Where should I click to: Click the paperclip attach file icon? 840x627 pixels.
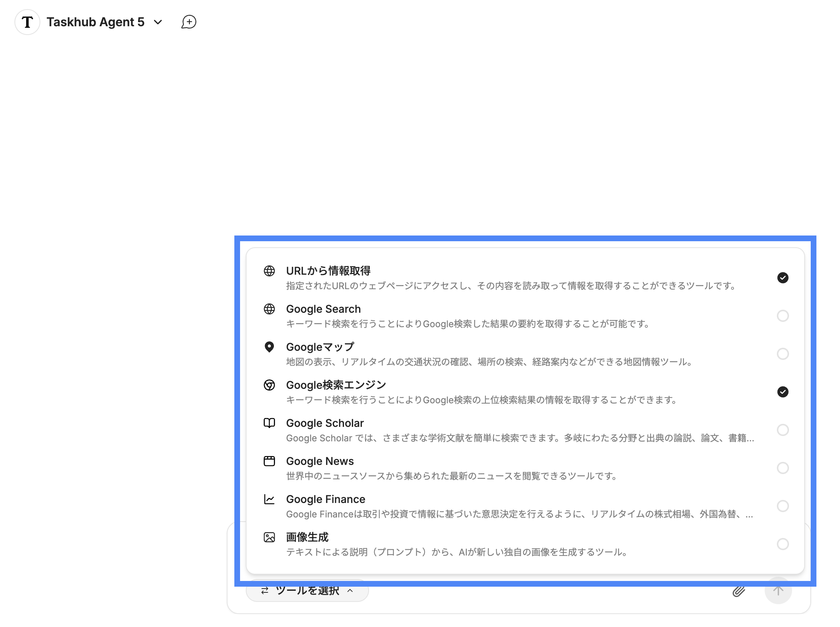(738, 591)
